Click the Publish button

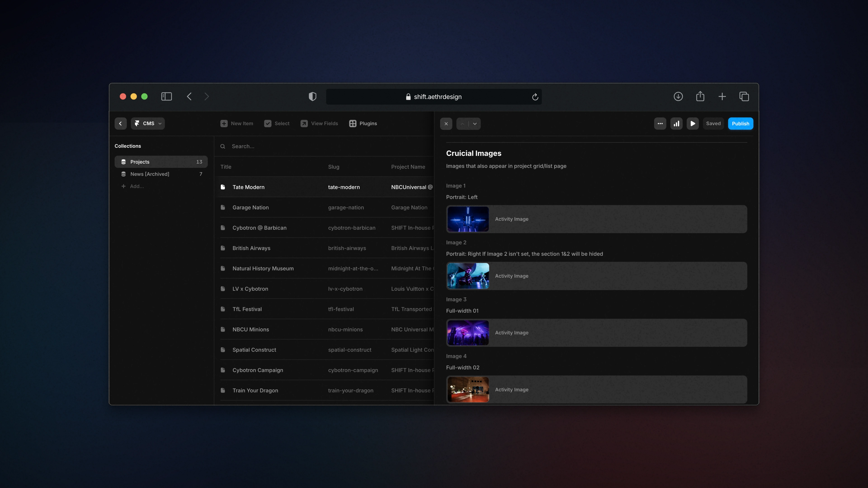click(740, 124)
